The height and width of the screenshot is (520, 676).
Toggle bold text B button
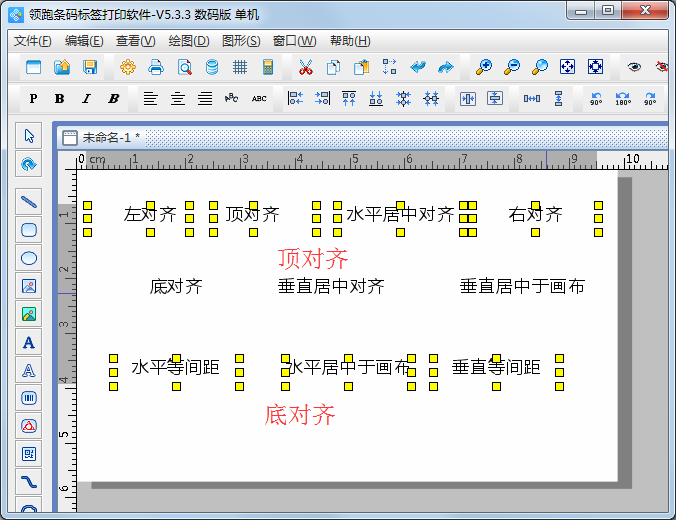[x=59, y=99]
